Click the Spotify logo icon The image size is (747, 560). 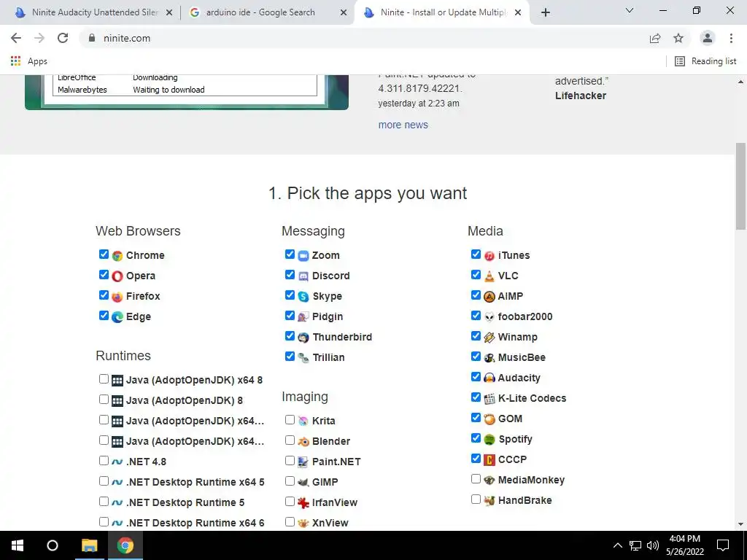tap(489, 440)
